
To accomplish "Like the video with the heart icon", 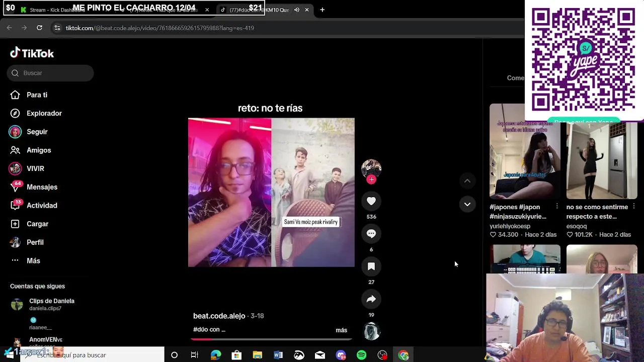I will 371,201.
